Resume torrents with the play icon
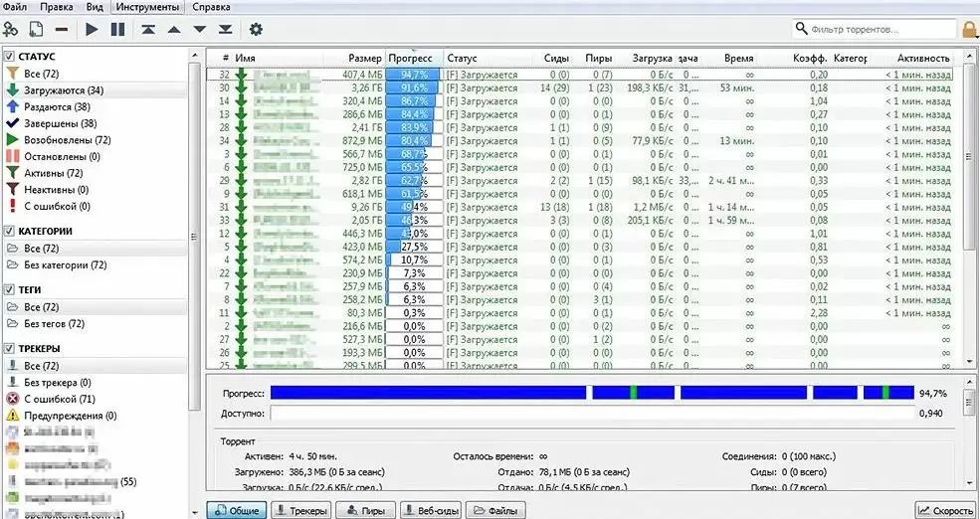 click(x=93, y=30)
